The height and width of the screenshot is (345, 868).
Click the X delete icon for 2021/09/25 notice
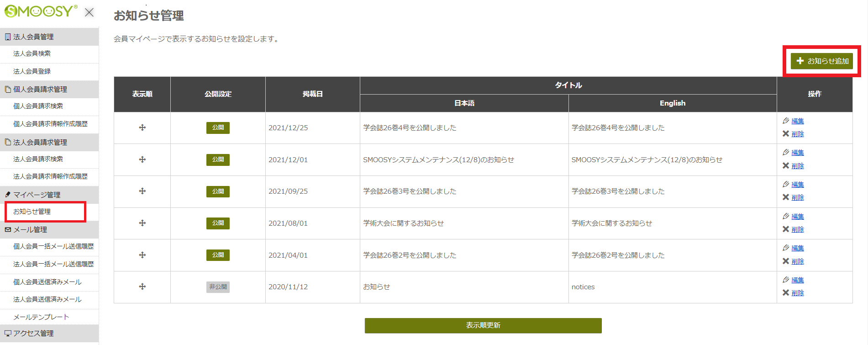click(786, 197)
